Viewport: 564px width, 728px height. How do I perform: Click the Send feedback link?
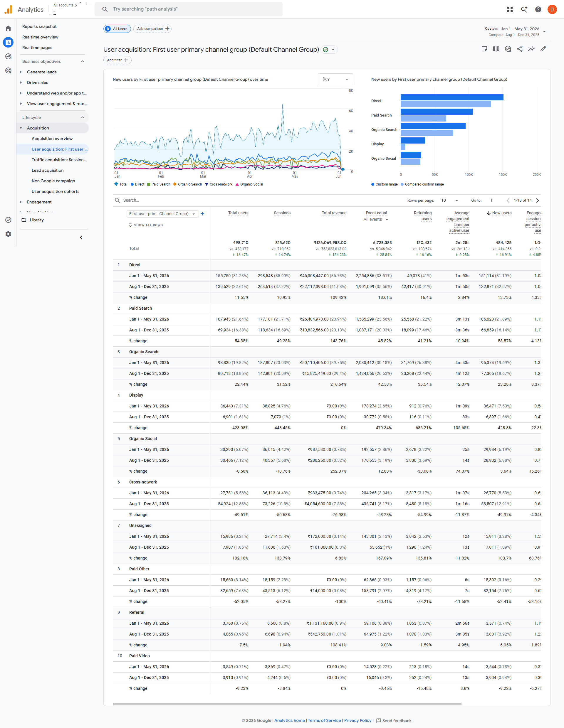click(394, 720)
